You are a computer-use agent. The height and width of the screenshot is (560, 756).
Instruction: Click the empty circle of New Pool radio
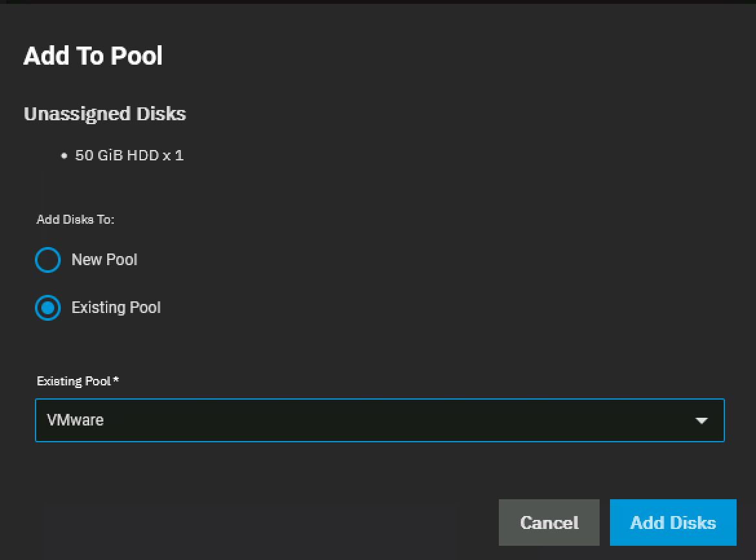48,260
